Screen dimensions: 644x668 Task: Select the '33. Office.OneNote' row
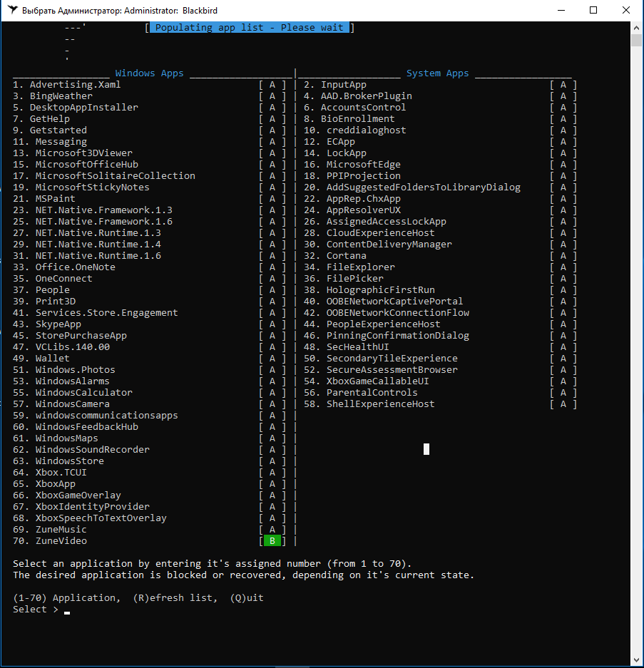pos(149,267)
